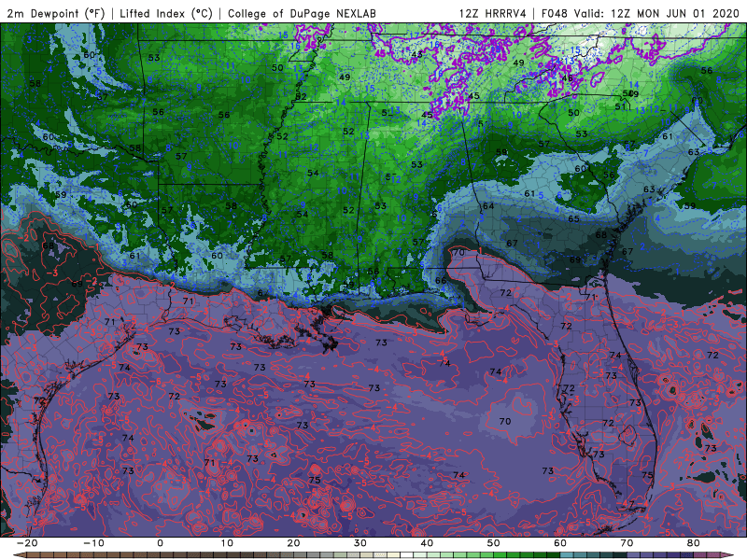Click the '50' label on the color scale
This screenshot has height=560, width=747.
pyautogui.click(x=494, y=543)
